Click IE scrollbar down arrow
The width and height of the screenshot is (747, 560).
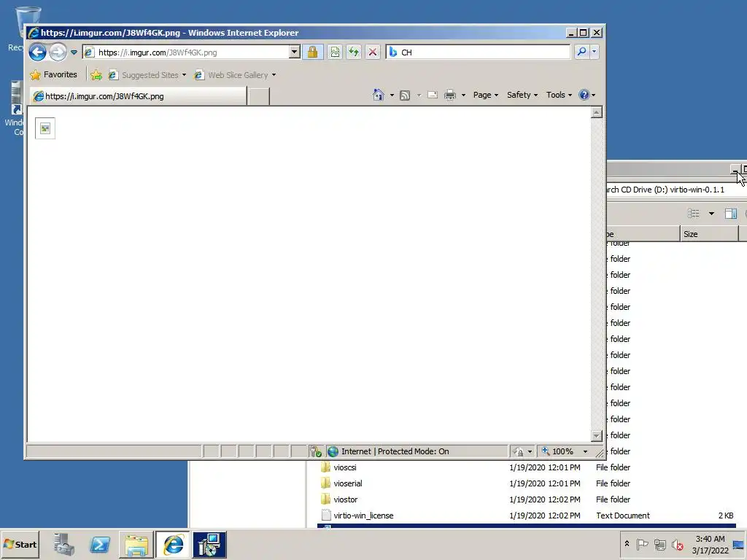tap(596, 435)
